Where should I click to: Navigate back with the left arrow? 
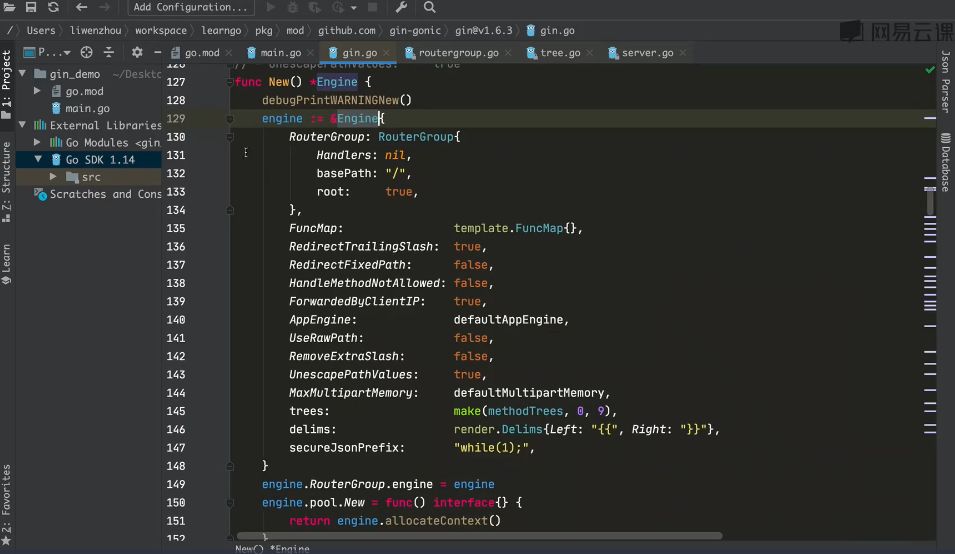click(81, 7)
